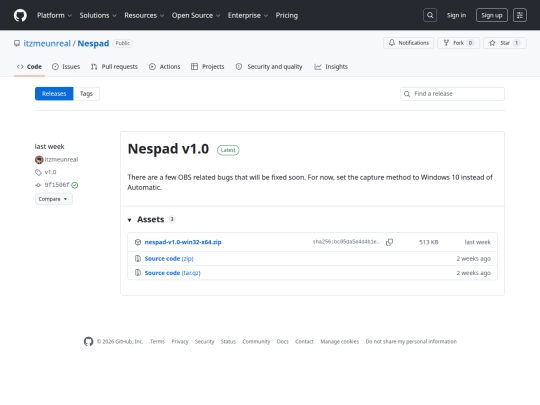This screenshot has width=540, height=405.
Task: Open Security and quality tab
Action: 269,66
